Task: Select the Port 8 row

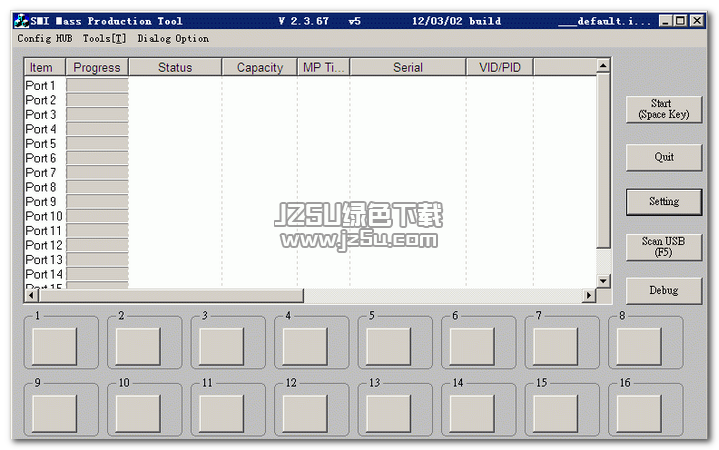Action: coord(310,187)
